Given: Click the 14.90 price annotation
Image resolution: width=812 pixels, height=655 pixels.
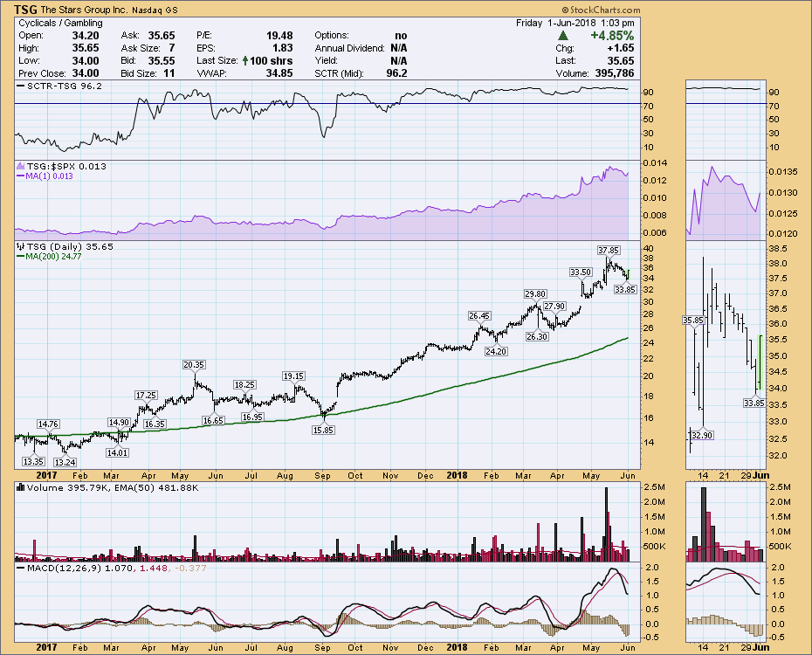Looking at the screenshot, I should [x=119, y=422].
